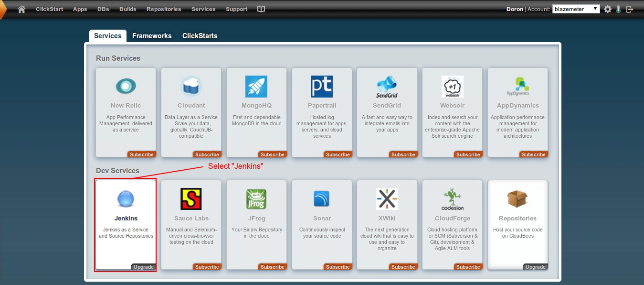Screen dimensions: 644x285
Task: Subscribe to Sauce Labs
Action: click(x=207, y=267)
